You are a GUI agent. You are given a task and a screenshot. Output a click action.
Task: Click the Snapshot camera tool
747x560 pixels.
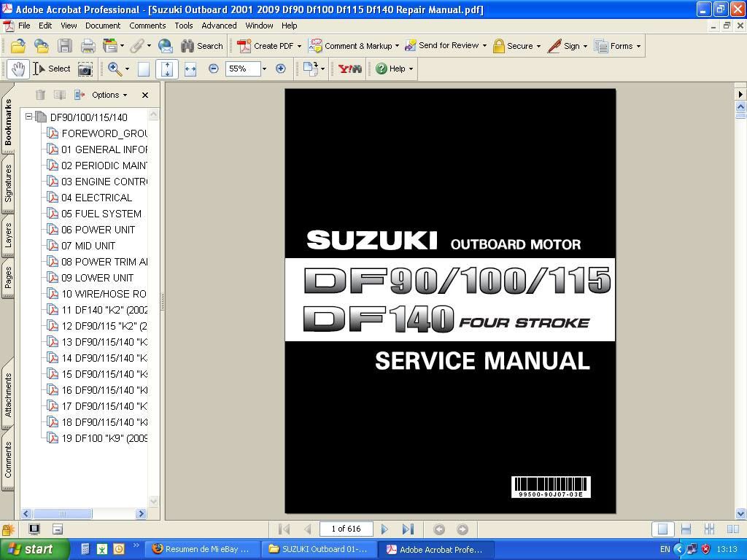pos(85,69)
